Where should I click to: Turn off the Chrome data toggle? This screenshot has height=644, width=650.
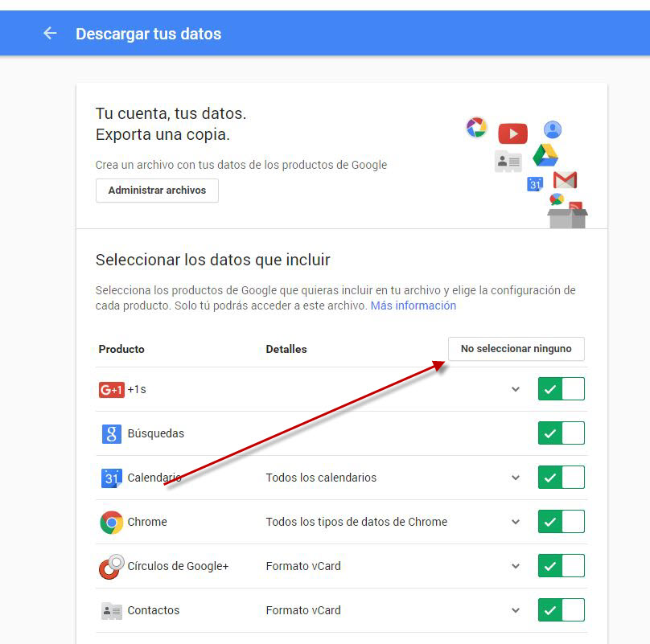click(x=562, y=521)
